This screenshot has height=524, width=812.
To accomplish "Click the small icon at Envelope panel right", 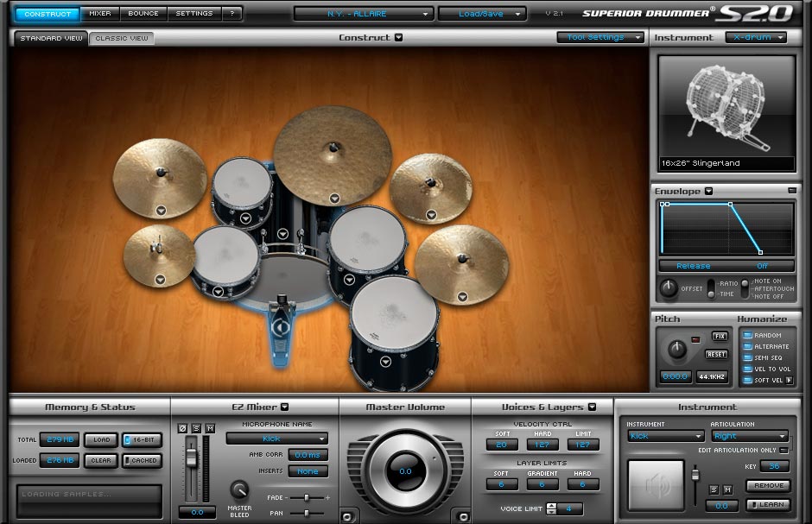I will (792, 191).
